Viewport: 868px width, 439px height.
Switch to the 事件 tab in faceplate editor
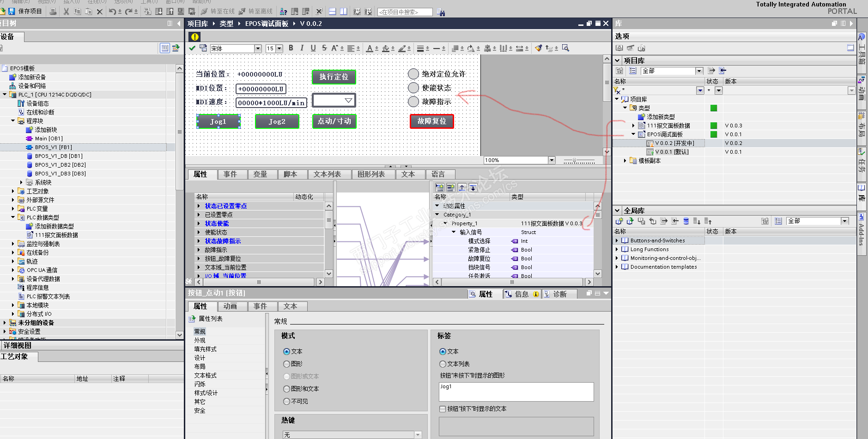[x=230, y=174]
